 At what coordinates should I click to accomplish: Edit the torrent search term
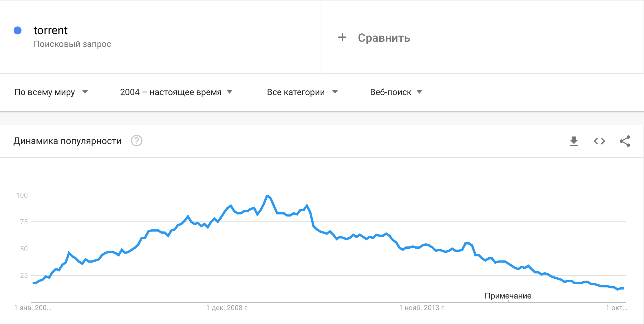tap(50, 30)
